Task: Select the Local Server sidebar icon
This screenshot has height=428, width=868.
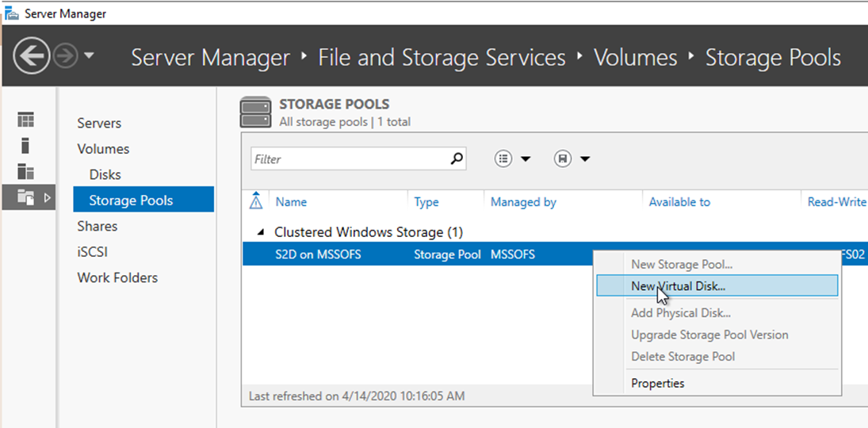Action: click(26, 146)
